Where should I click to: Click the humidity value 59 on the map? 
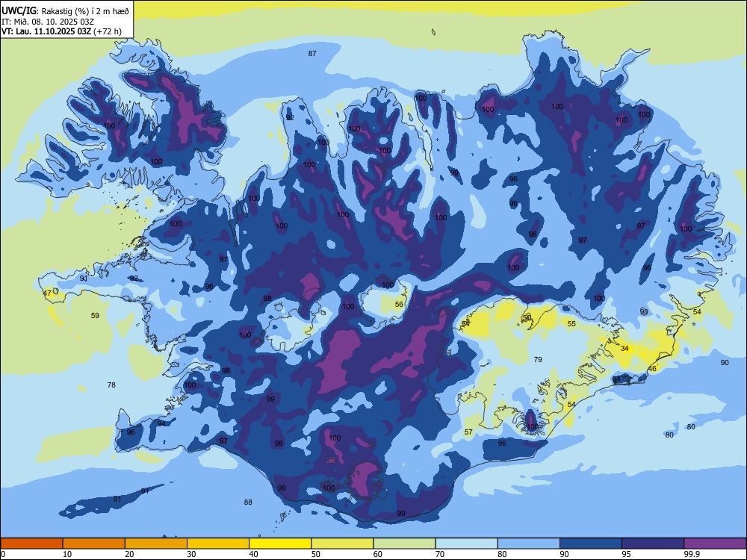pyautogui.click(x=95, y=315)
